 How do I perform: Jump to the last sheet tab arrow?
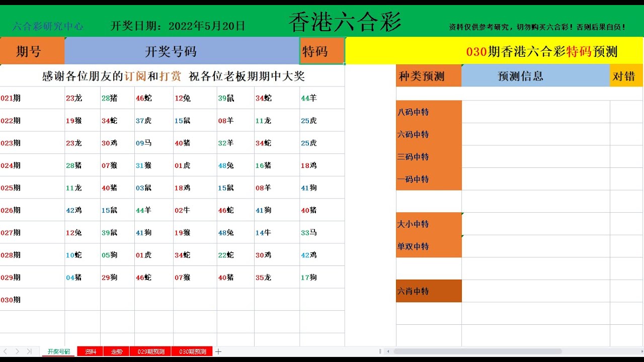pos(29,351)
